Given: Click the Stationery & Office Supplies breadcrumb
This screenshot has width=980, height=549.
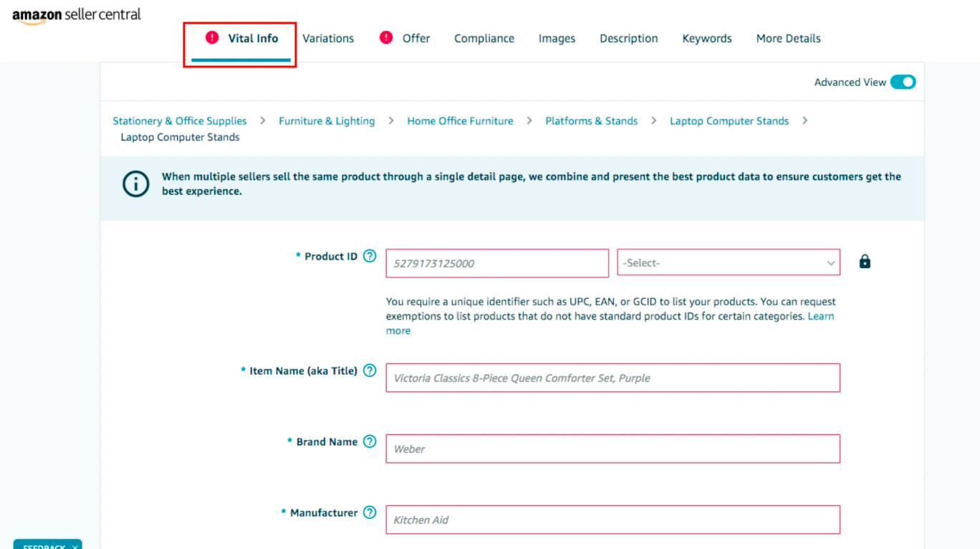Looking at the screenshot, I should [x=180, y=121].
